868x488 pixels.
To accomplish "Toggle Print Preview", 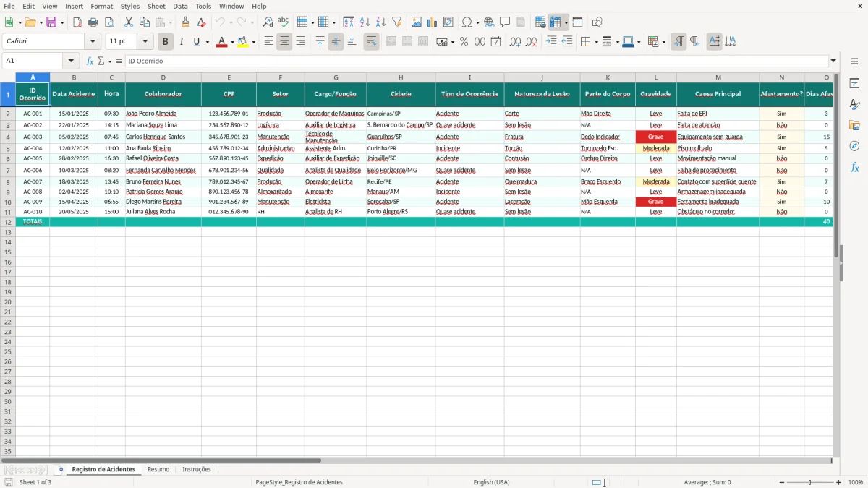I will [109, 22].
